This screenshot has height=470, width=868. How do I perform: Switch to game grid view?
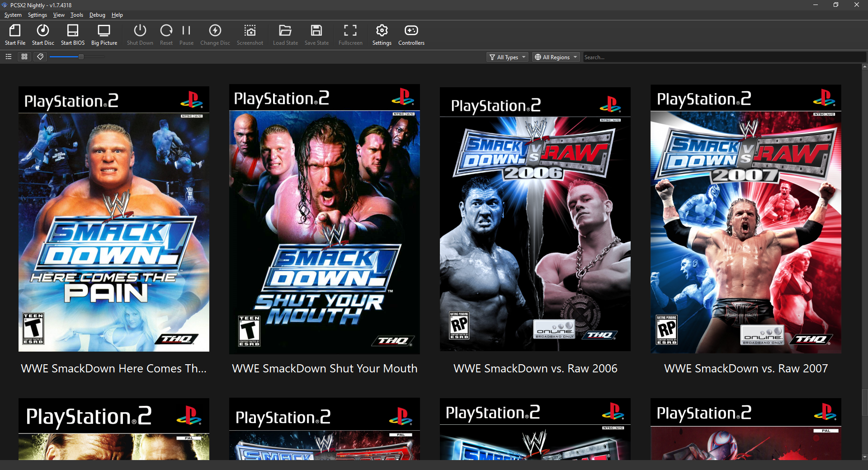pyautogui.click(x=24, y=56)
